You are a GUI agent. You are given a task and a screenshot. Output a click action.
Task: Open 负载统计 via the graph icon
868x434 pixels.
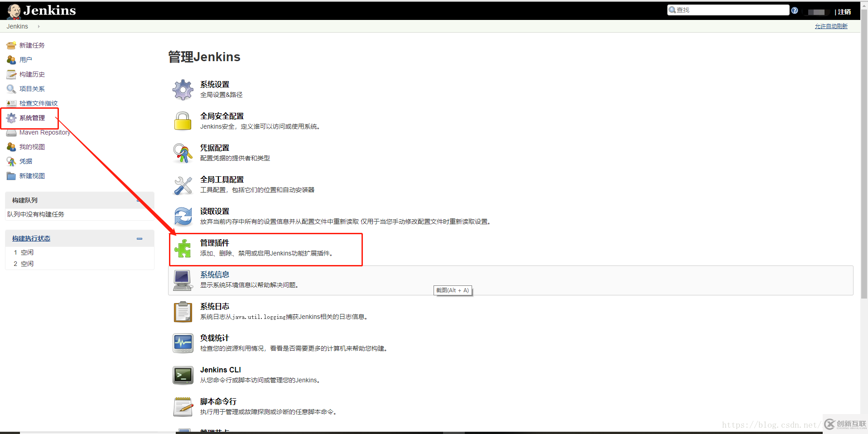pos(183,343)
